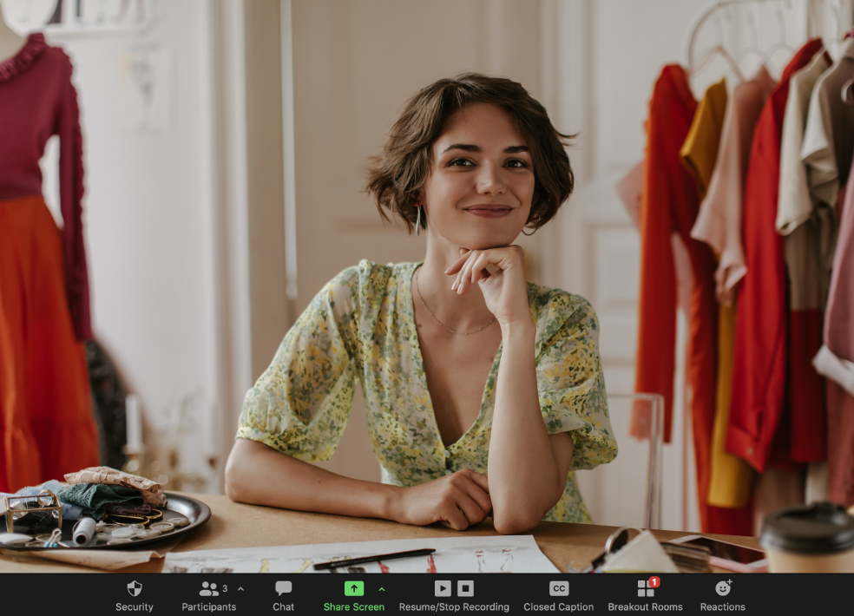This screenshot has height=616, width=854.
Task: Expand the Participants options caret
Action: click(240, 589)
